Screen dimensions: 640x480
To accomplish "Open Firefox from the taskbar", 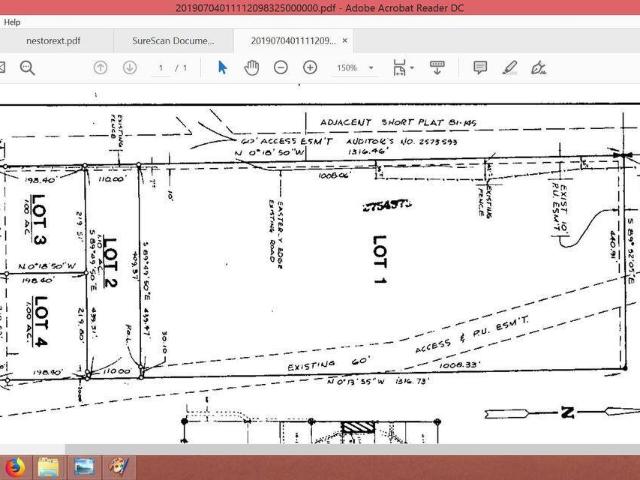I will point(14,466).
